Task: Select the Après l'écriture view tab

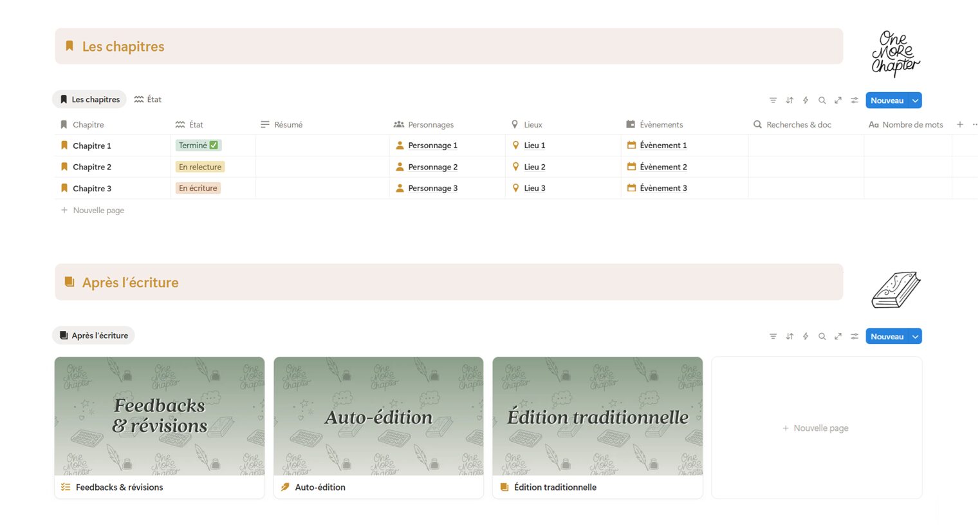Action: coord(93,336)
